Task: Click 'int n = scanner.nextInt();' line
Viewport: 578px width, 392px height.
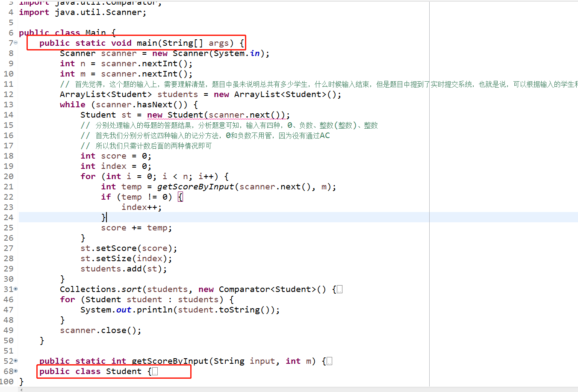Action: (126, 64)
